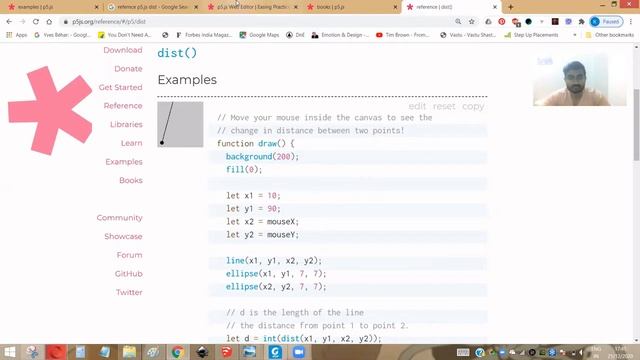Viewport: 640px width, 360px height.
Task: Click the 'function draw() {' code line
Action: [x=256, y=144]
